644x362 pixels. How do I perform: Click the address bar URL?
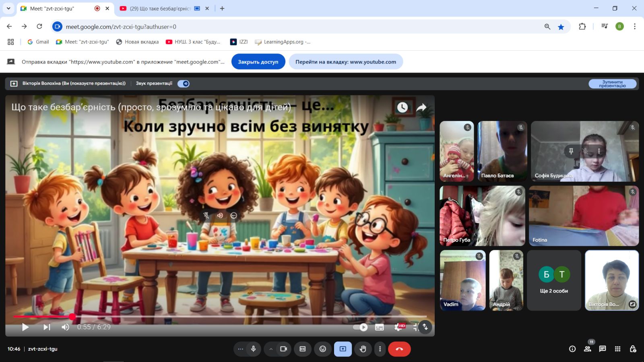(121, 27)
